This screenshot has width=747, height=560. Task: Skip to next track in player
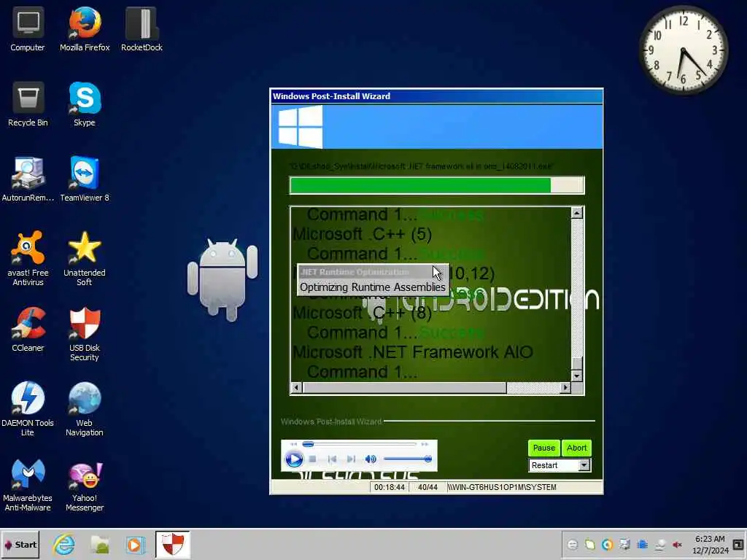tap(351, 459)
